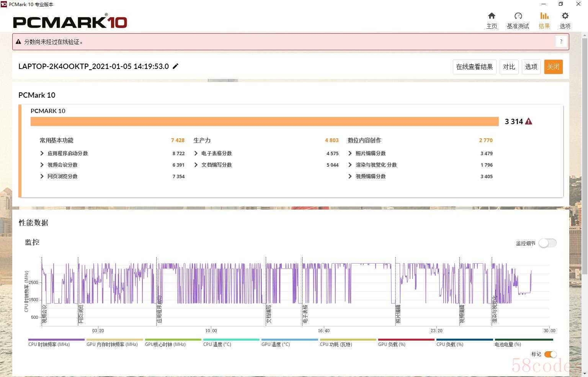Click the 网页浏览 marker on the chart
588x377 pixels.
click(x=81, y=314)
